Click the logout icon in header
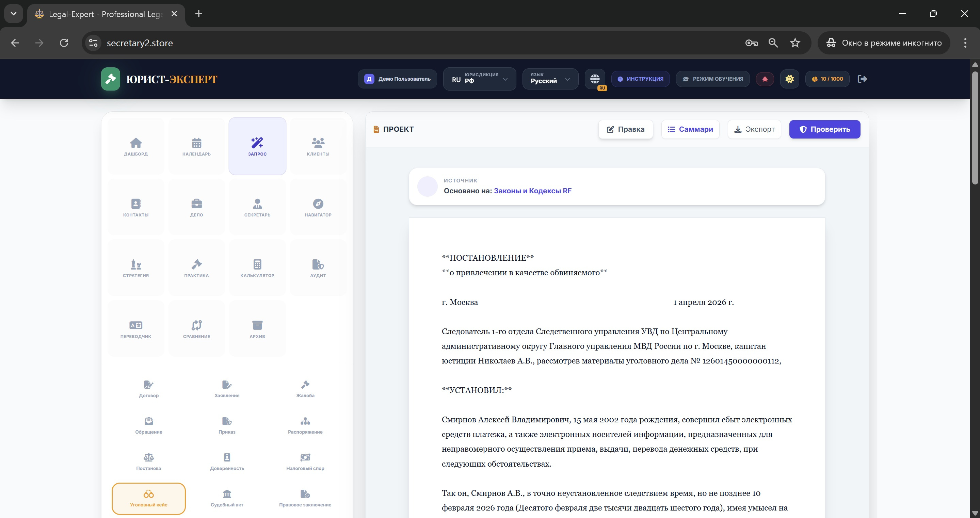Image resolution: width=980 pixels, height=518 pixels. click(862, 79)
